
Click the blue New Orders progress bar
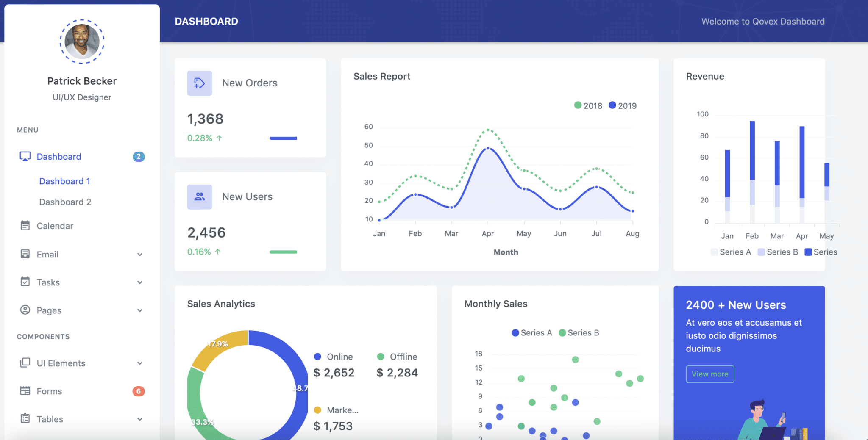click(283, 138)
